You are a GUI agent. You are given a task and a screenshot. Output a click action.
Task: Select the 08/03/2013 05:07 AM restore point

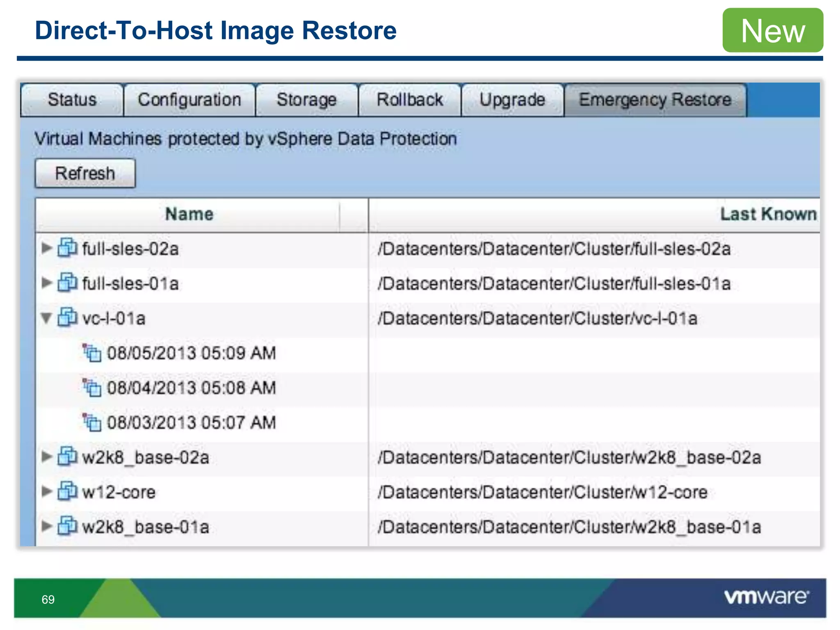tap(192, 423)
